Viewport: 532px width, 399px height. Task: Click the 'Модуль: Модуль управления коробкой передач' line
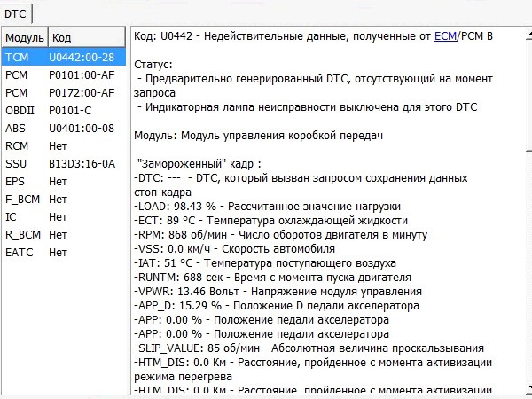click(259, 136)
